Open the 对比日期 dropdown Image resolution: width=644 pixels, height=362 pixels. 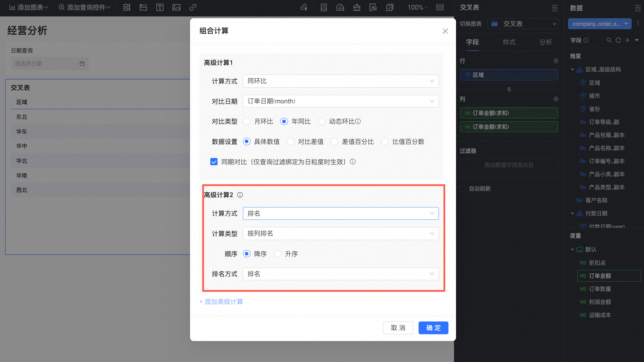click(341, 101)
